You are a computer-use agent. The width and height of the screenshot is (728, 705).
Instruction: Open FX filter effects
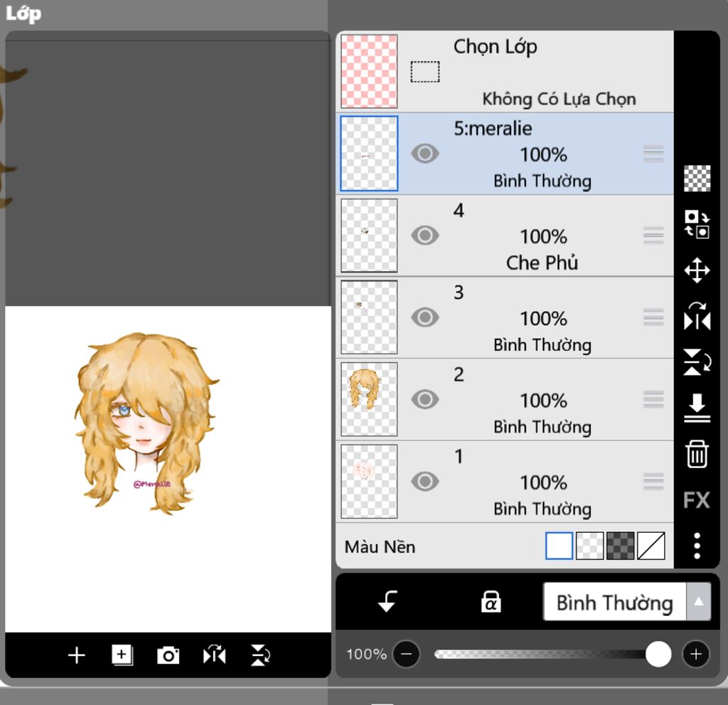[x=697, y=500]
